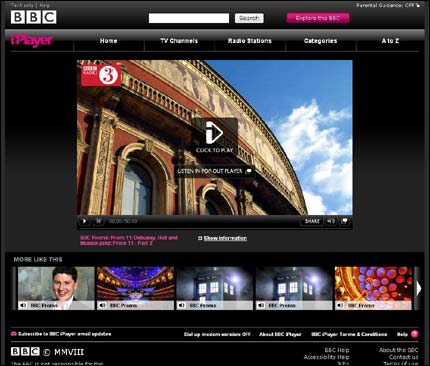Toggle Dial up modem version OFF
The image size is (430, 366).
coord(217,334)
